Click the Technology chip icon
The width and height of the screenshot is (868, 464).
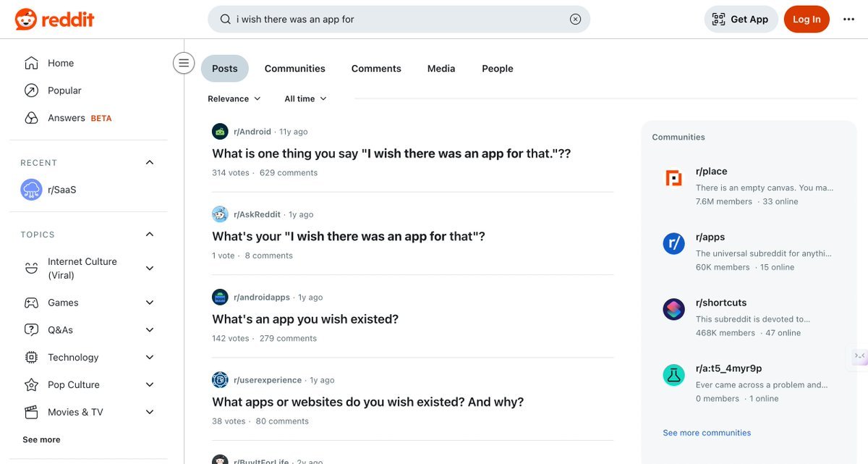pos(31,358)
